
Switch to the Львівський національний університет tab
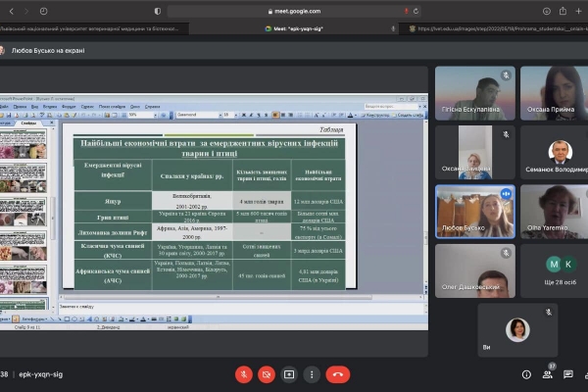pos(94,28)
